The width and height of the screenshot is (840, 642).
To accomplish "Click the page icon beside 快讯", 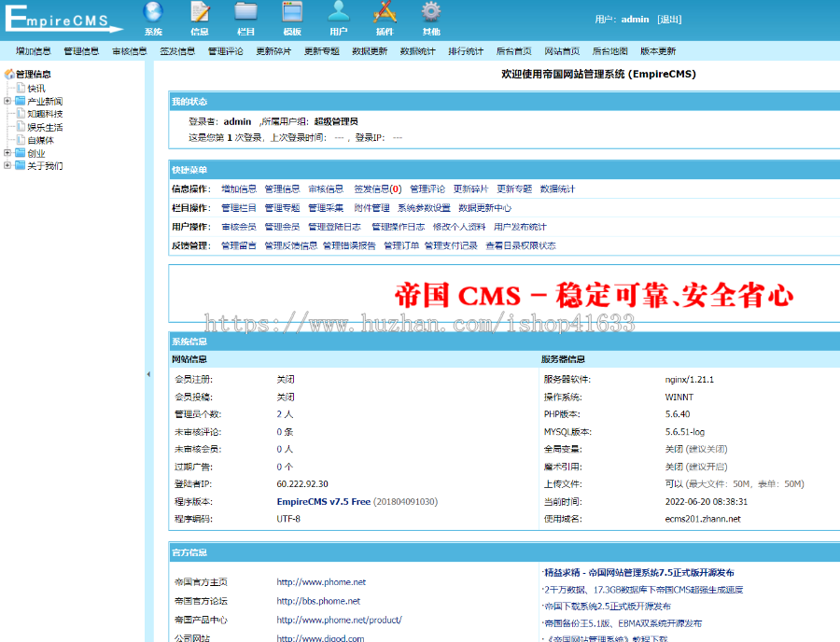I will tap(21, 88).
